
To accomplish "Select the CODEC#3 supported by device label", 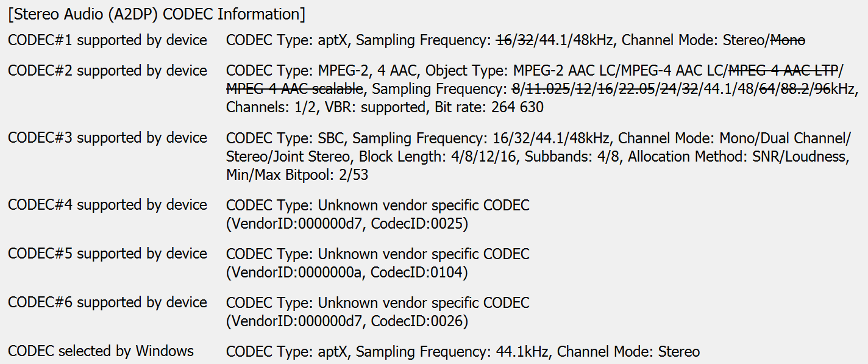I will click(x=107, y=138).
